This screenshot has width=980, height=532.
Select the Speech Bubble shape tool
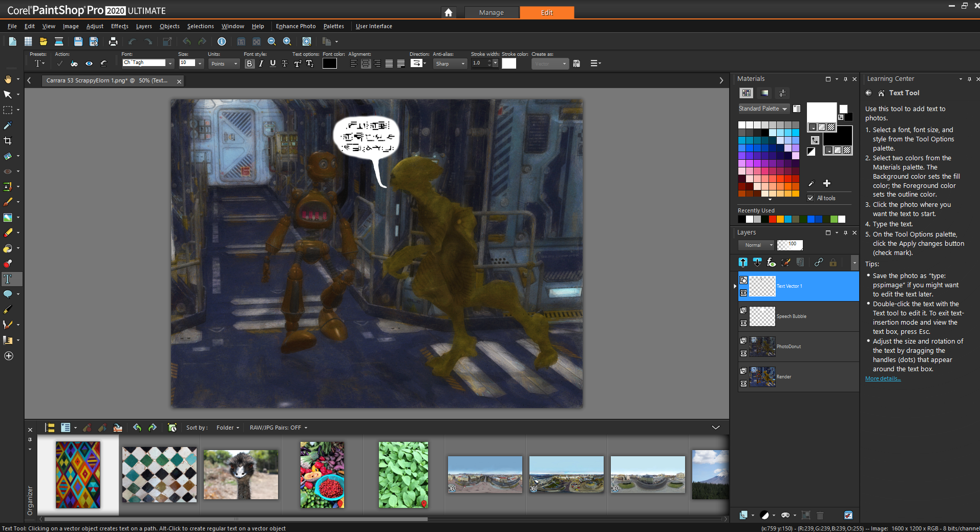pos(8,294)
